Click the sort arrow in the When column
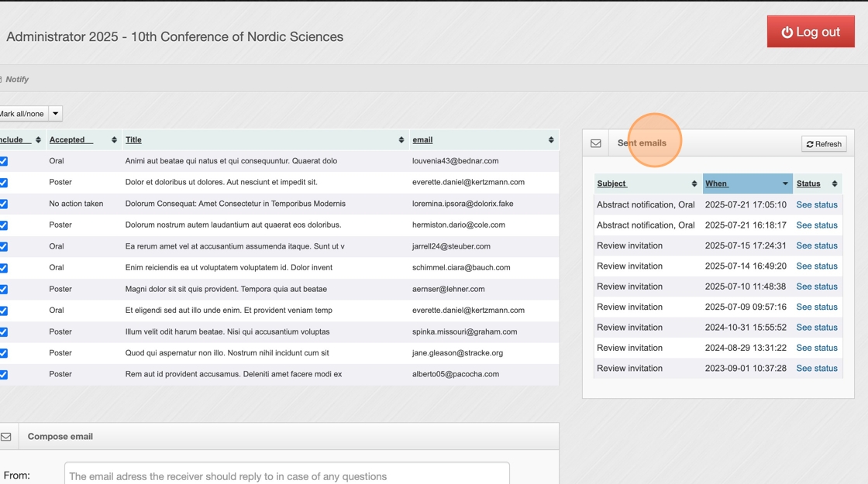Screen dimensions: 868x484 pos(785,184)
